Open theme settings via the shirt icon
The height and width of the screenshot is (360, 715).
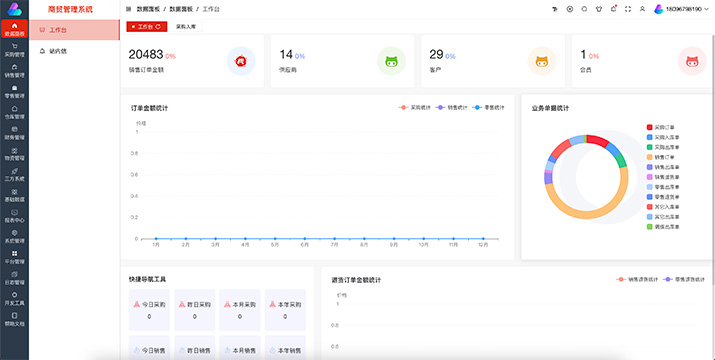(599, 9)
